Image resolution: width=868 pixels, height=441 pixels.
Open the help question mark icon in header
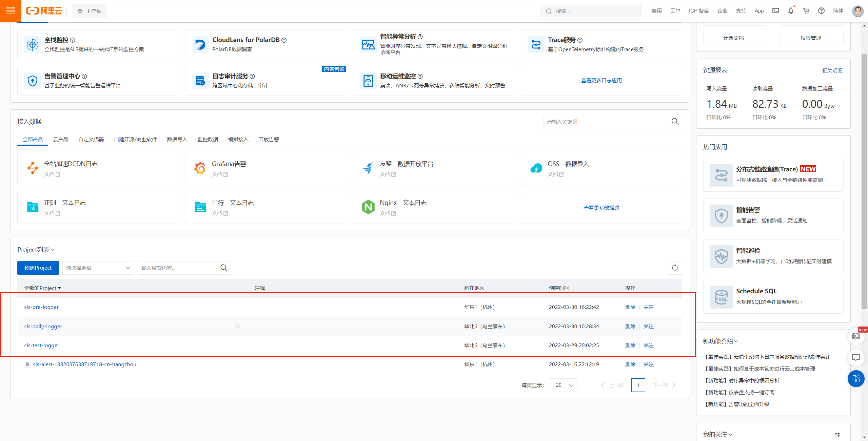(821, 11)
